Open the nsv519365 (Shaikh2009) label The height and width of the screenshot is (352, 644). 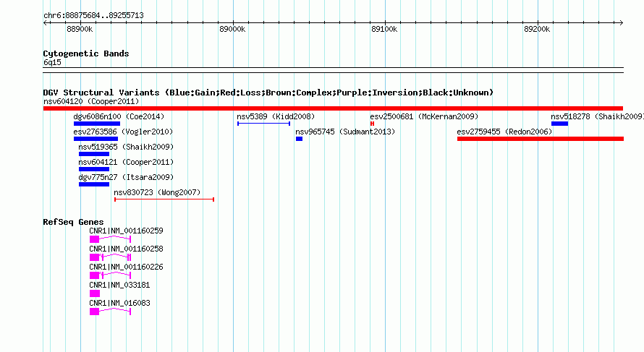126,147
